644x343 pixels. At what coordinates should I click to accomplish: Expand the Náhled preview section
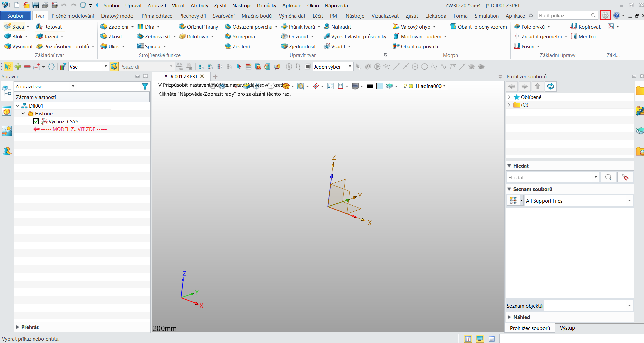coord(509,317)
